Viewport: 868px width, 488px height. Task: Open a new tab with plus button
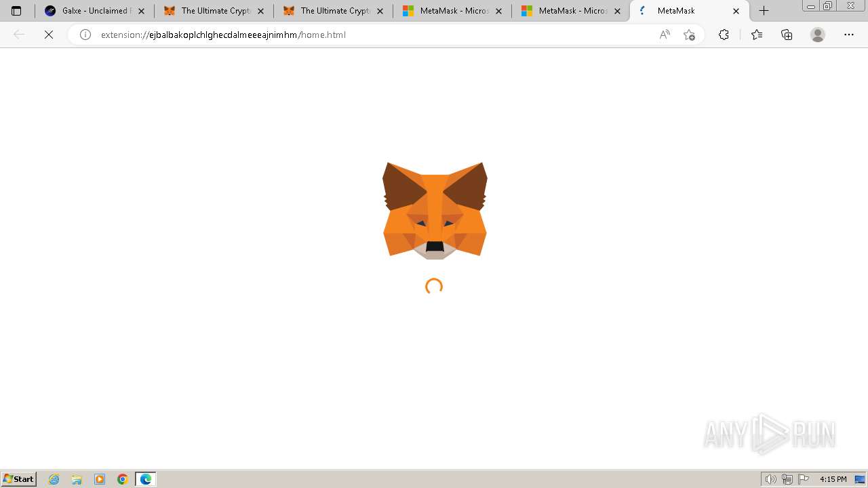pyautogui.click(x=764, y=11)
